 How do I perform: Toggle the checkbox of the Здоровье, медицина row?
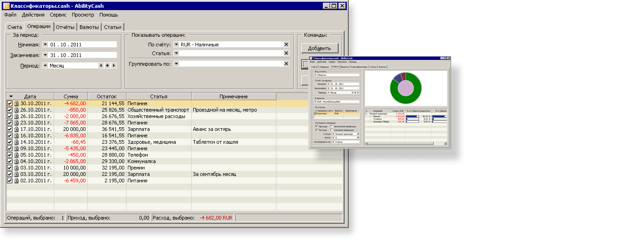tap(10, 142)
